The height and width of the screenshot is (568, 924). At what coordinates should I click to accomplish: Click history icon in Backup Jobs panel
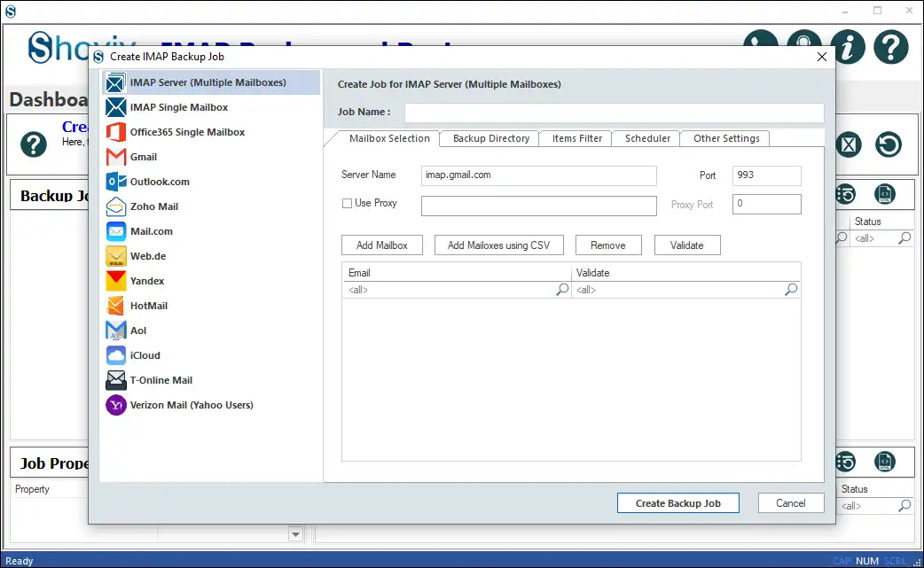point(846,194)
